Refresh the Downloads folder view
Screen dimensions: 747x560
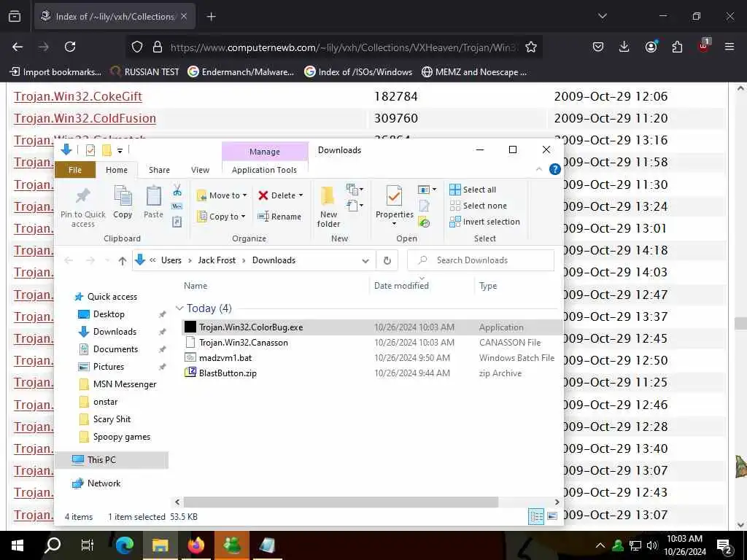(387, 260)
